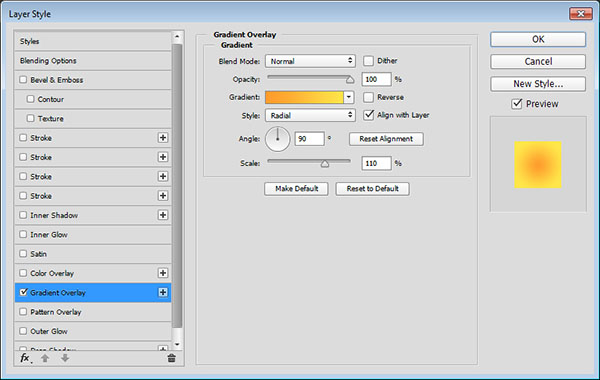Close the Layer Style dialog
The height and width of the screenshot is (380, 600).
pyautogui.click(x=580, y=14)
